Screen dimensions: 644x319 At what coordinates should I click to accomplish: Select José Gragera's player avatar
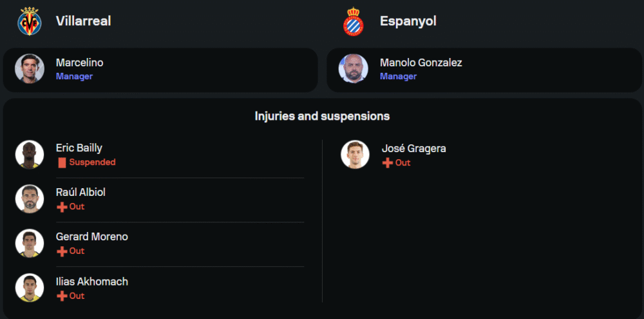click(355, 155)
